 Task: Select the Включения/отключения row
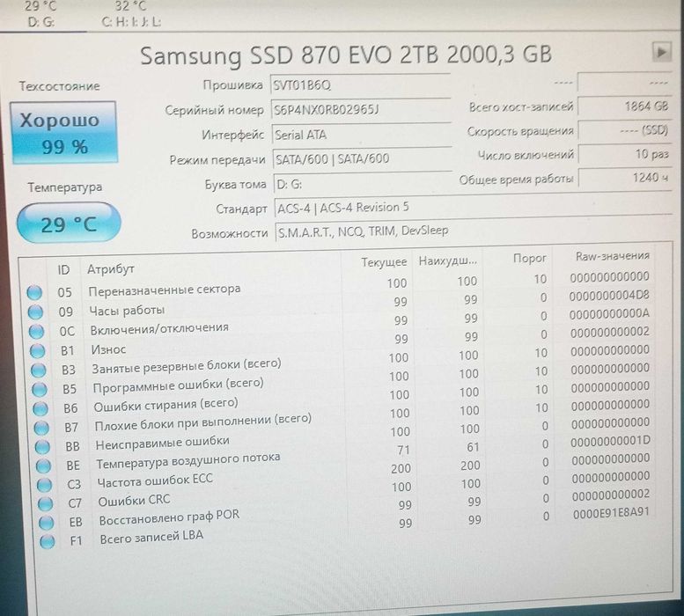coord(340,322)
